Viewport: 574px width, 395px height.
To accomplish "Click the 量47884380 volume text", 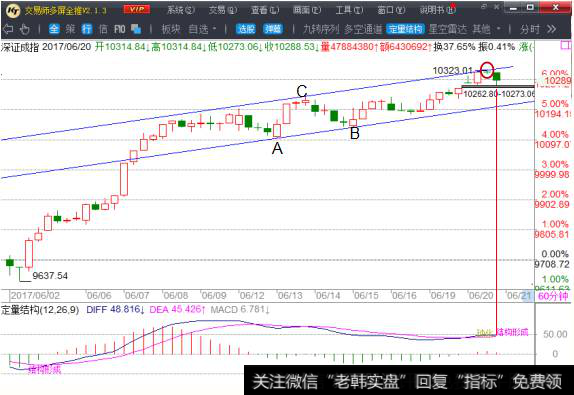I will [349, 47].
